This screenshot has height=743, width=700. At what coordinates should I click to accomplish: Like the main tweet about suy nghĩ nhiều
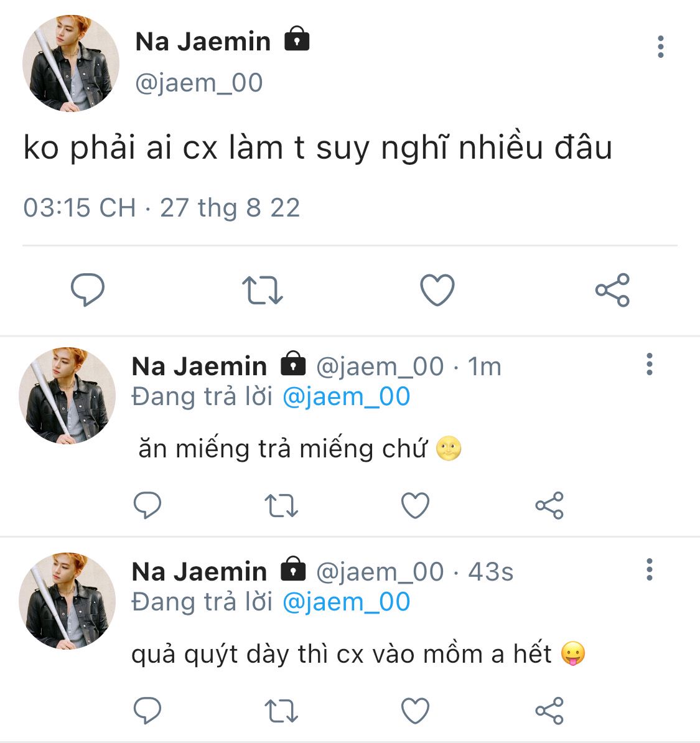(x=437, y=290)
